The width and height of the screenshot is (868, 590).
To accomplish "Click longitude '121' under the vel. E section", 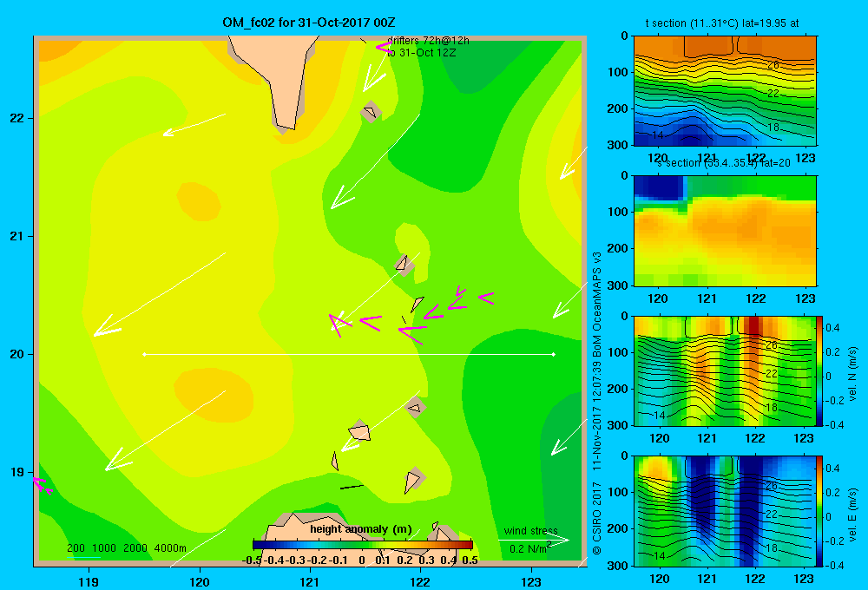I will click(707, 579).
